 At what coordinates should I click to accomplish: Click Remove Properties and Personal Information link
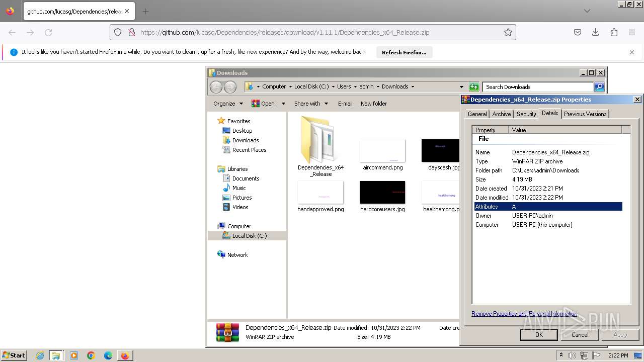[x=524, y=314]
